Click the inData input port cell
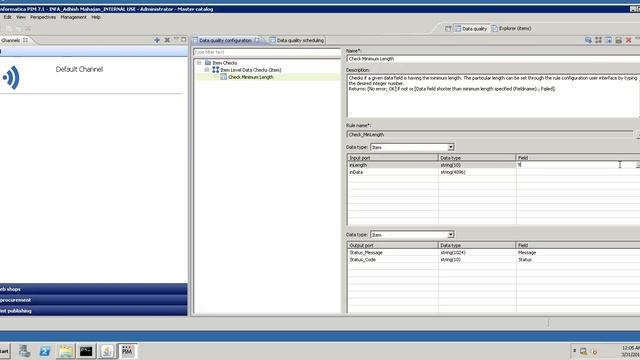The width and height of the screenshot is (640, 360). [x=393, y=172]
